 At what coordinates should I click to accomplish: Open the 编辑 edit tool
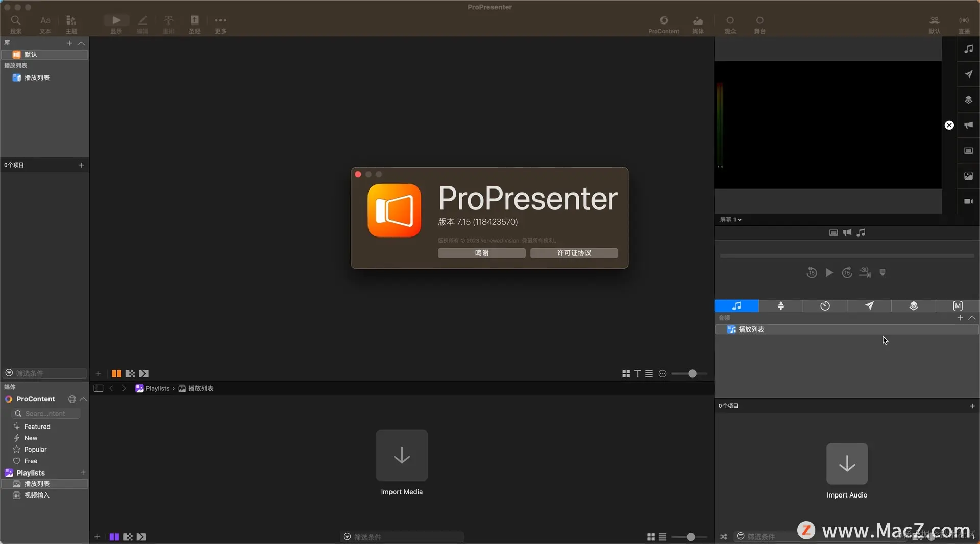(x=142, y=23)
